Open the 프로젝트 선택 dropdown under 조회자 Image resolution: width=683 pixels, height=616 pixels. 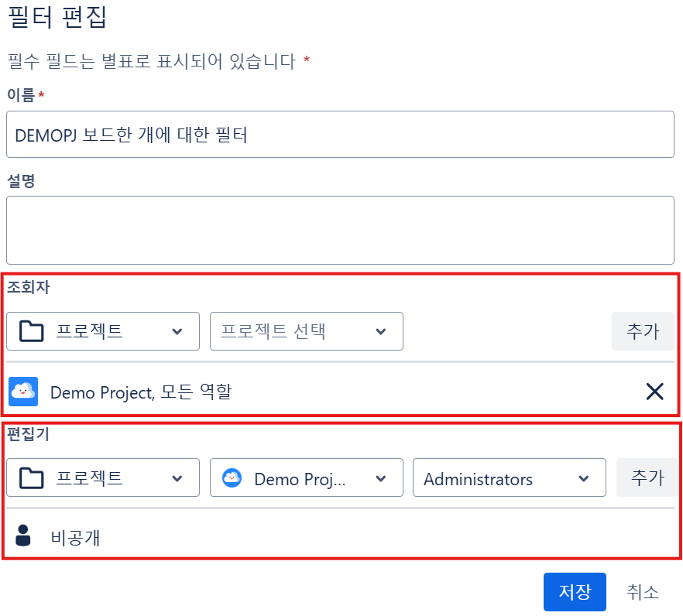[306, 331]
